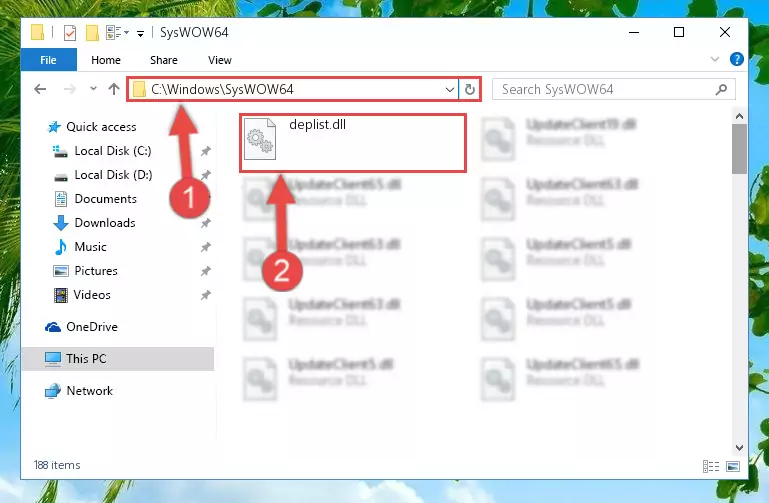Focus the Search SysWOW64 field
Image resolution: width=769 pixels, height=503 pixels.
click(x=614, y=89)
